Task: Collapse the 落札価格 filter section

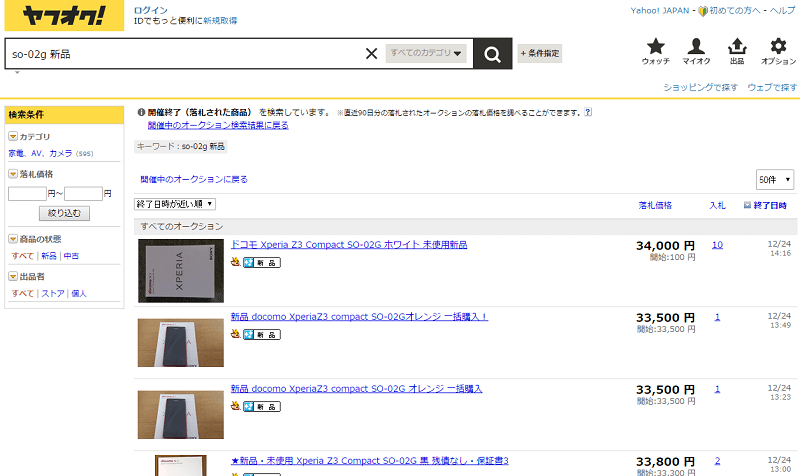Action: click(13, 174)
